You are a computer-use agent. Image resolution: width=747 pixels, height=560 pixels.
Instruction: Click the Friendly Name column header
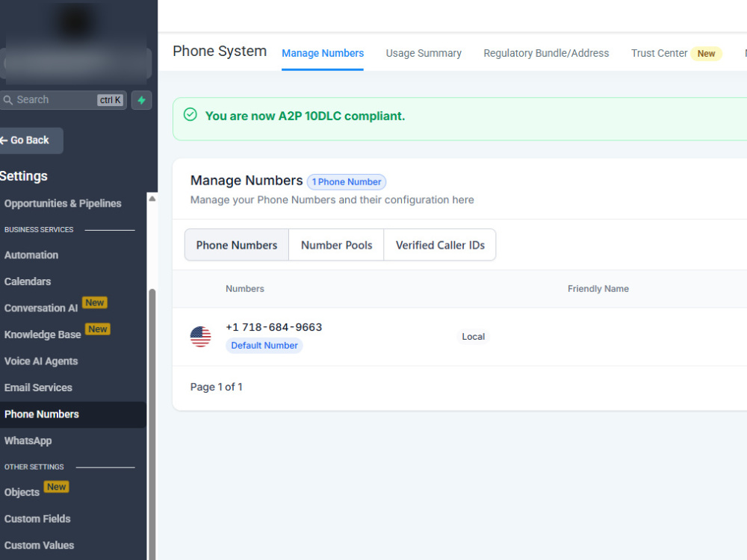point(598,289)
